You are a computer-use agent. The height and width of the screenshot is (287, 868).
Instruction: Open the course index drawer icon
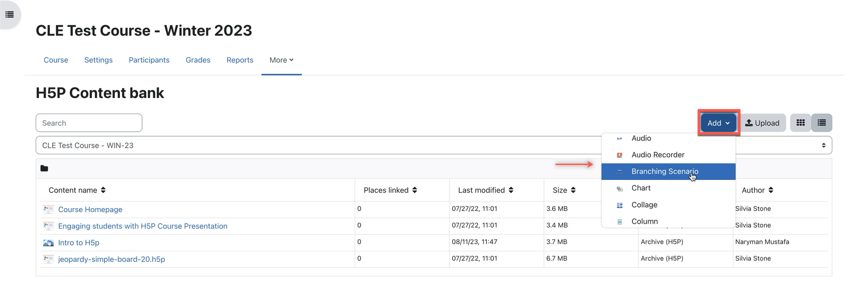pyautogui.click(x=9, y=15)
